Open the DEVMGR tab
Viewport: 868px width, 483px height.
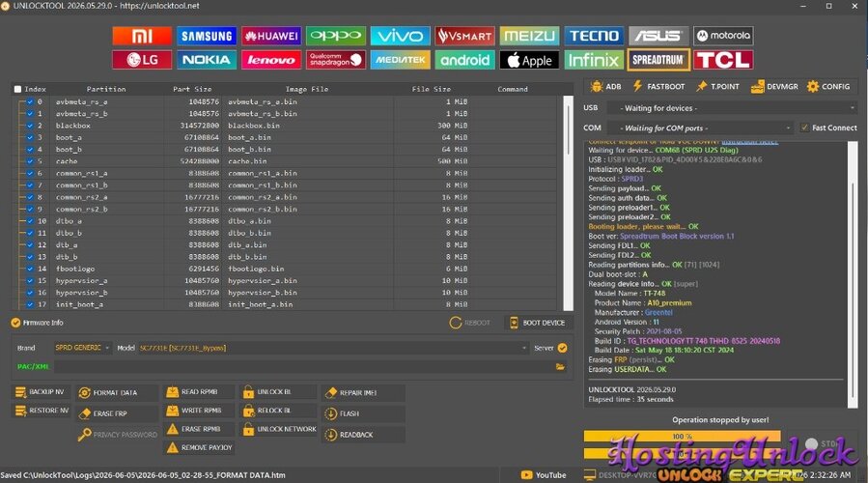(774, 86)
